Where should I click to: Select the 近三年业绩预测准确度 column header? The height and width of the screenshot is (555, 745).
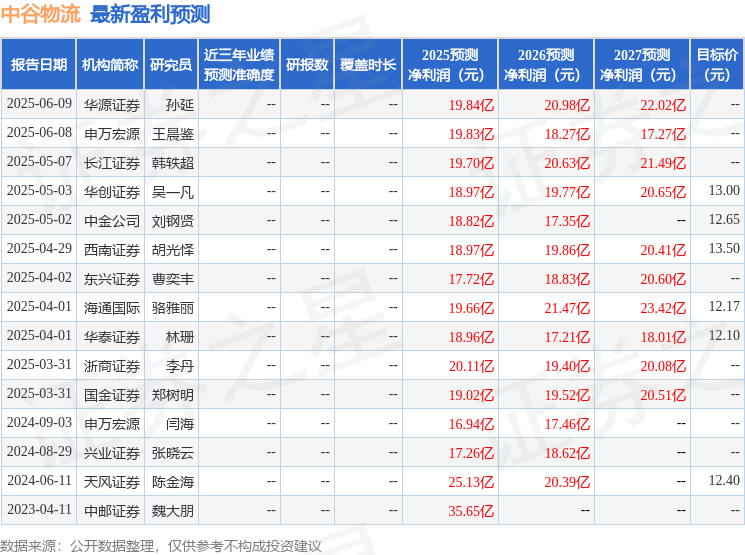[x=239, y=65]
